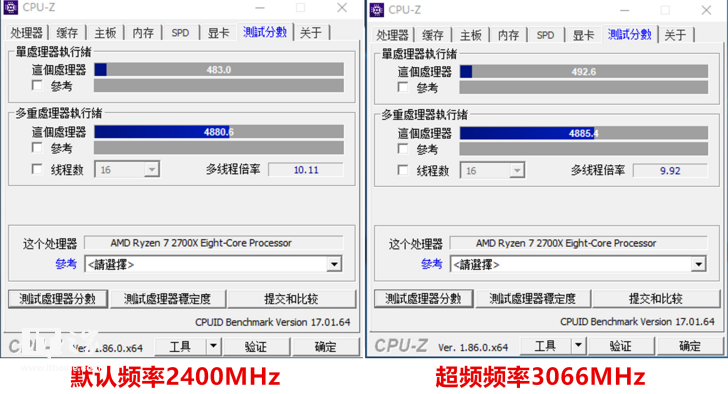This screenshot has width=728, height=394.
Task: Switch to 内存 tab in right window
Action: pos(508,35)
